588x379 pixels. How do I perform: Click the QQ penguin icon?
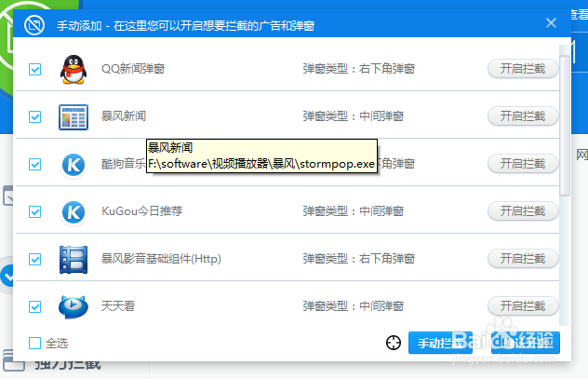73,70
